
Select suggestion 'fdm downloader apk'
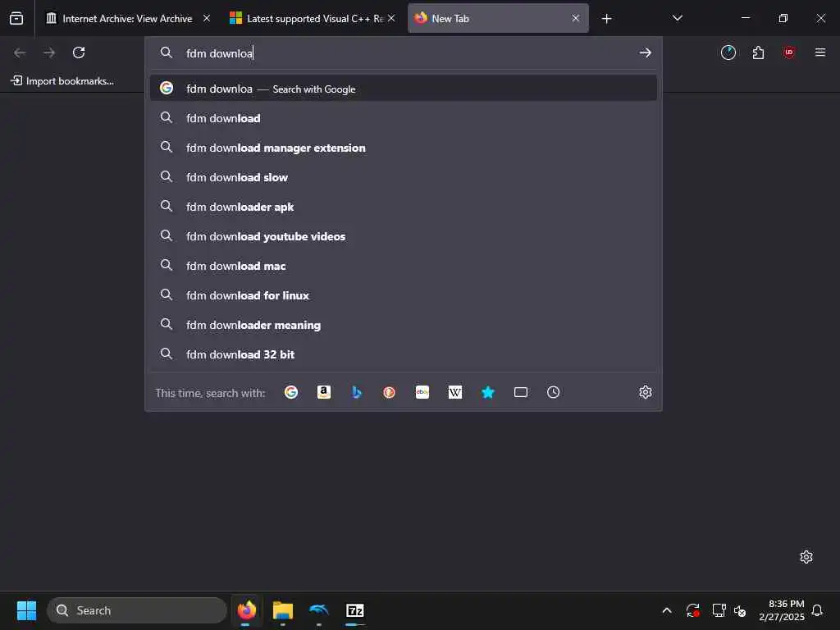(x=404, y=206)
